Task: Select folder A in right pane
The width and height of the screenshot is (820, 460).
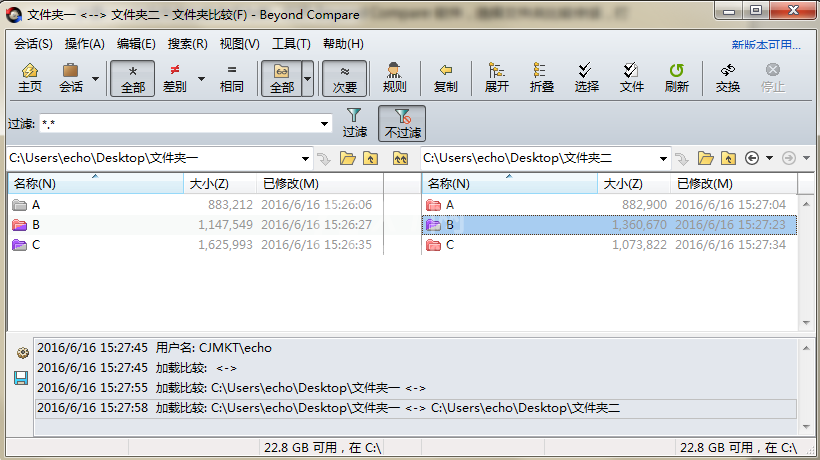Action: pyautogui.click(x=610, y=205)
